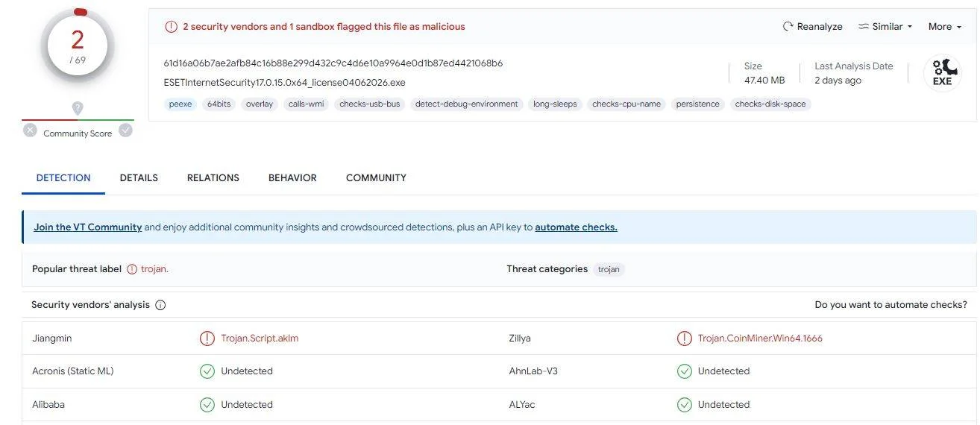The image size is (980, 425).
Task: Click the persistence tag
Action: pos(698,104)
